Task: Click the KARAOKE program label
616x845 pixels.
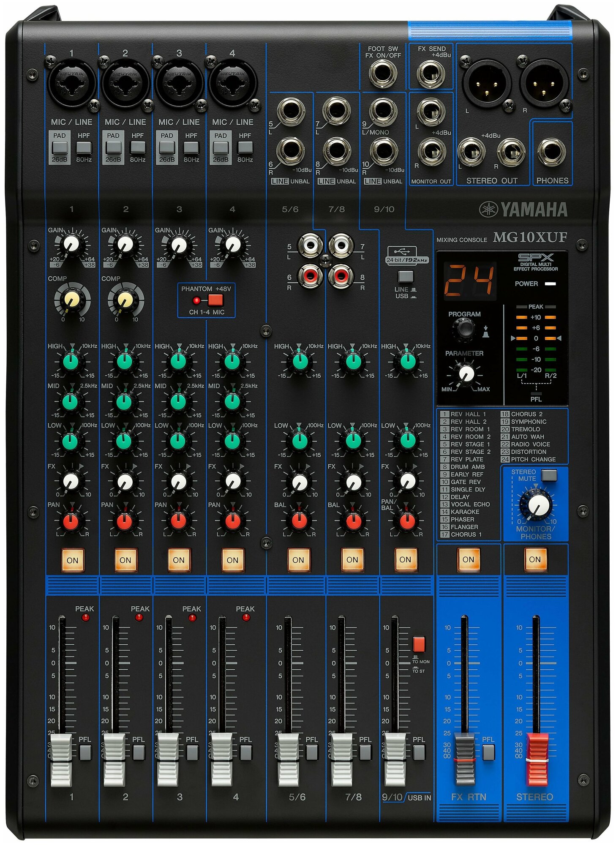Action: pos(460,512)
